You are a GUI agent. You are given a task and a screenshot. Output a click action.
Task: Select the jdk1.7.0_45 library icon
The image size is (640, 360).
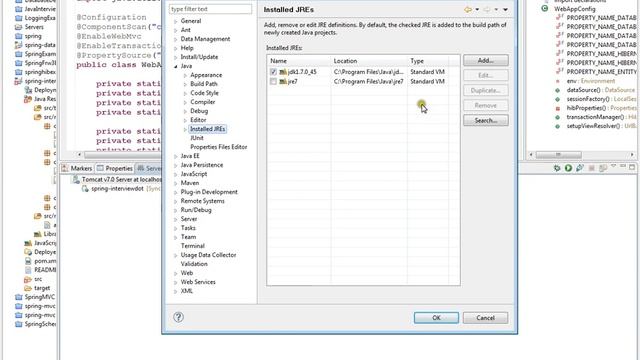283,72
